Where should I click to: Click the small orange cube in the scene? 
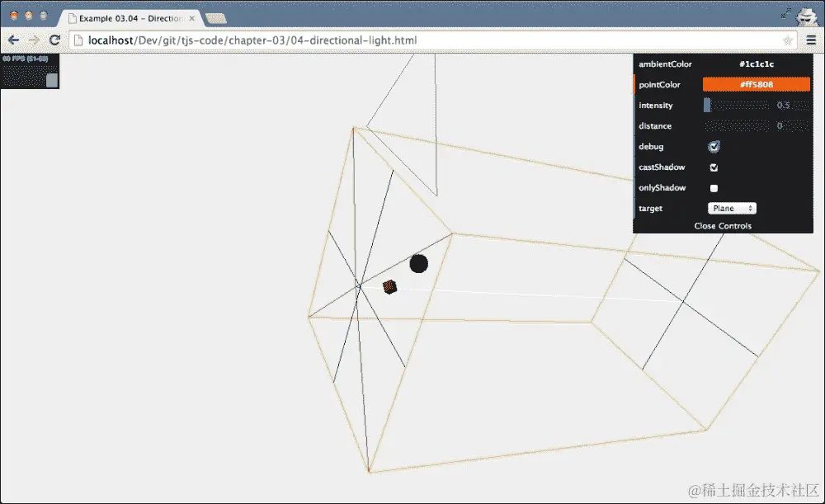(389, 287)
